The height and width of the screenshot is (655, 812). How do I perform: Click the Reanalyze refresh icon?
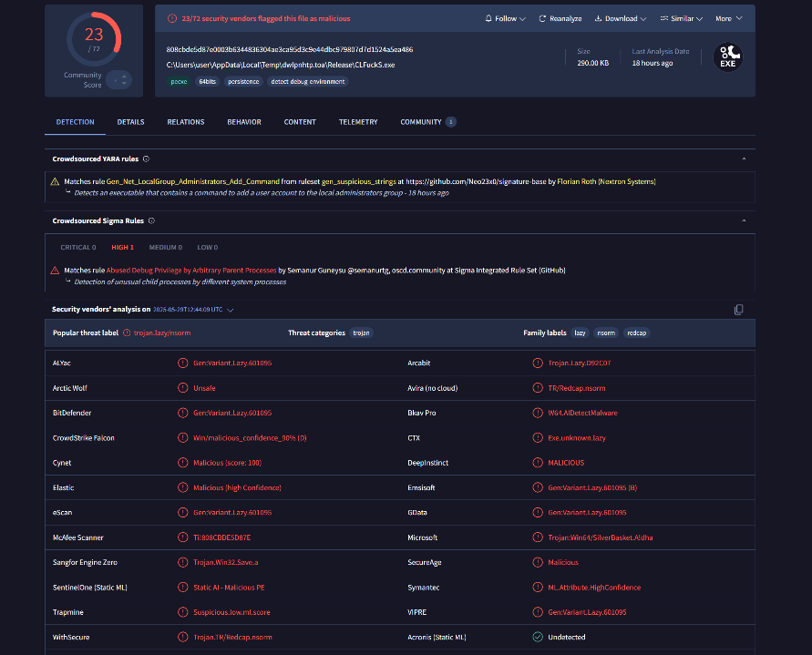[x=543, y=18]
